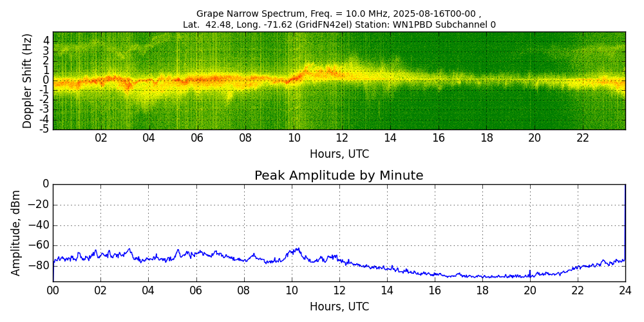Click the '-80' tick on amplitude axis
This screenshot has height=322, width=644.
(x=40, y=265)
